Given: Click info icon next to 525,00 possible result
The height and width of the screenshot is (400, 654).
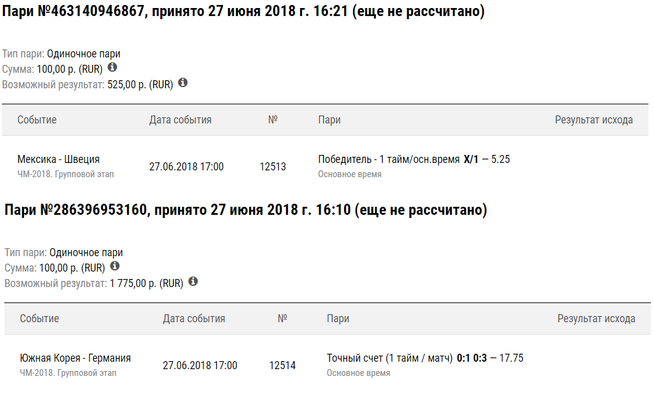Looking at the screenshot, I should pyautogui.click(x=183, y=84).
